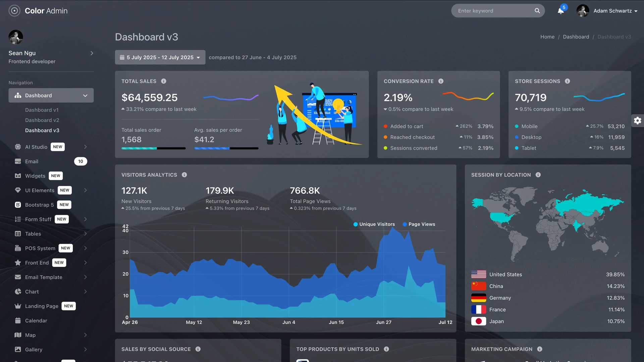
Task: Select Dashboard v2 in sidebar
Action: point(42,120)
